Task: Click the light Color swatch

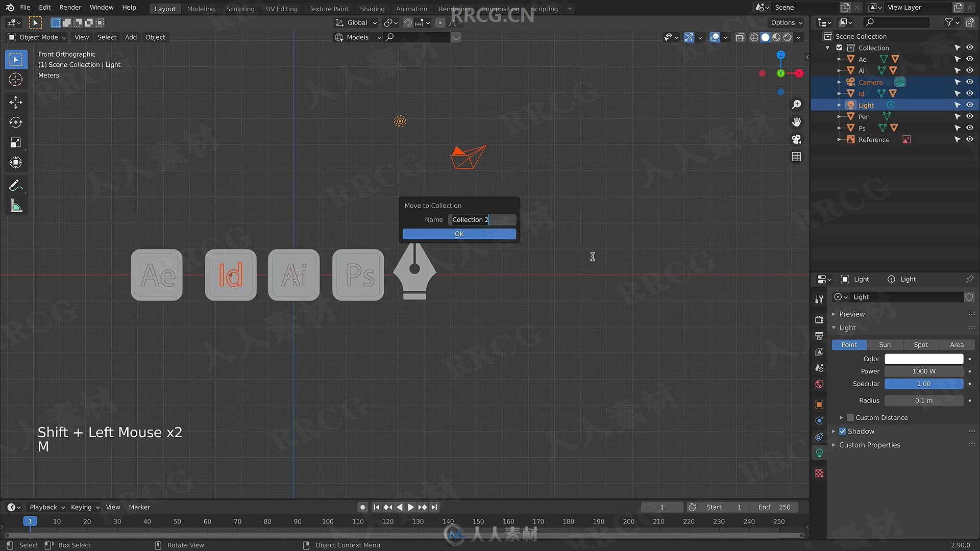Action: [924, 359]
